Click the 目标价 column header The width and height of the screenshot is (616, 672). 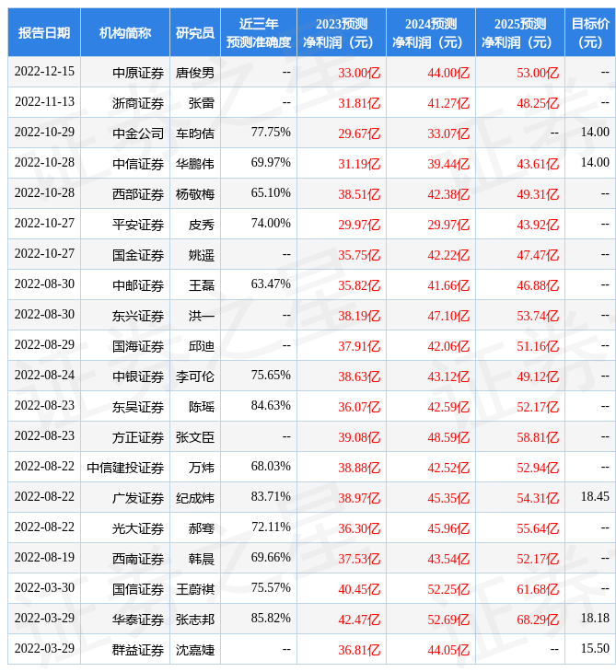590,32
